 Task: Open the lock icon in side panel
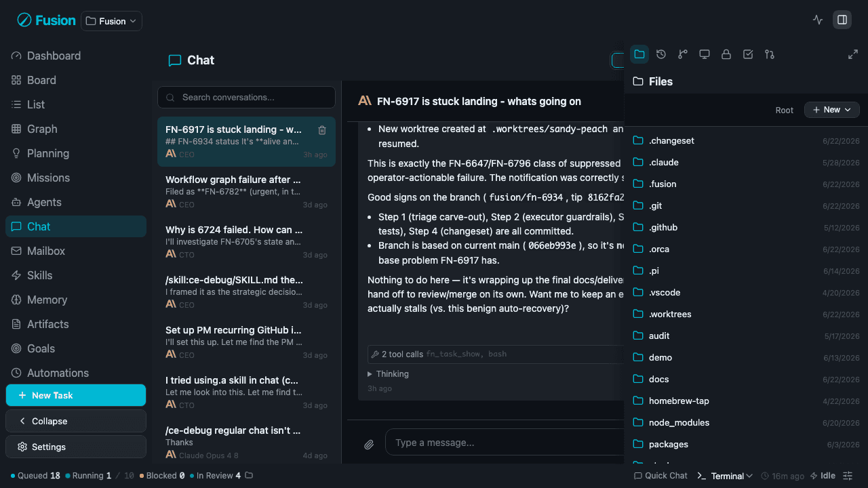(x=726, y=54)
